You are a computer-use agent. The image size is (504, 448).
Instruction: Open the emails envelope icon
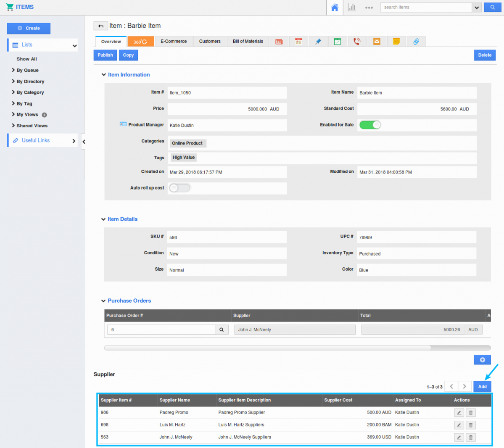click(377, 42)
